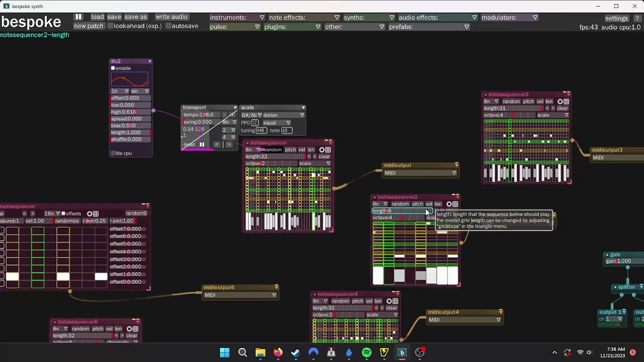Open lfo2 module triangle menu
The image size is (644, 362).
point(149,61)
